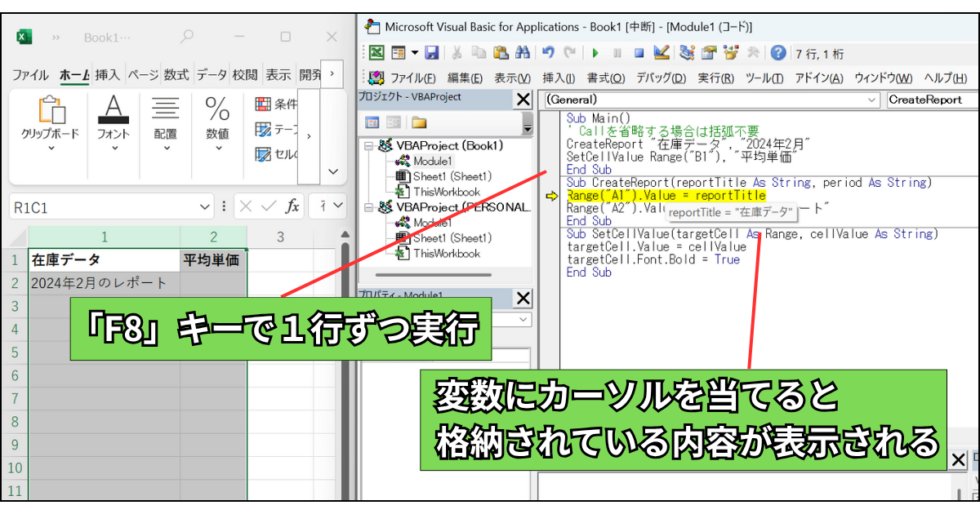Click the Copy icon in VBA toolbar
The height and width of the screenshot is (514, 980).
click(x=479, y=53)
